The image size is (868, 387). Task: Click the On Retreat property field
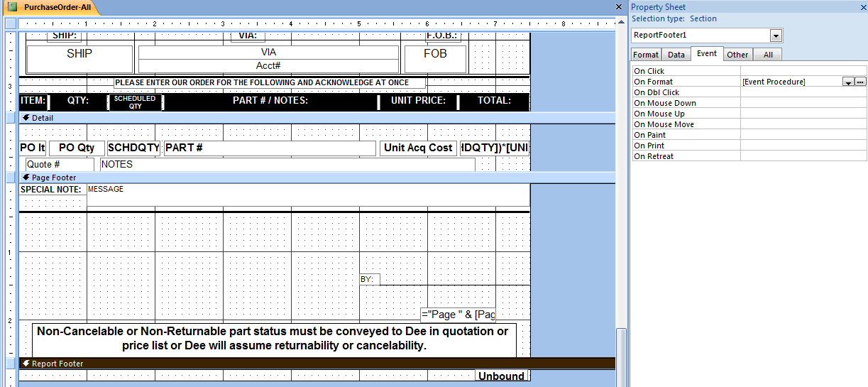[803, 156]
